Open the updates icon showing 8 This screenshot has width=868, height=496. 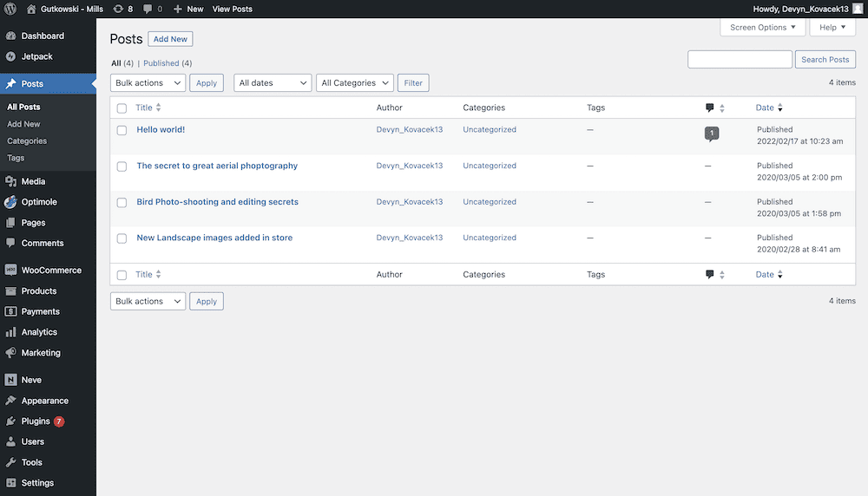(118, 9)
